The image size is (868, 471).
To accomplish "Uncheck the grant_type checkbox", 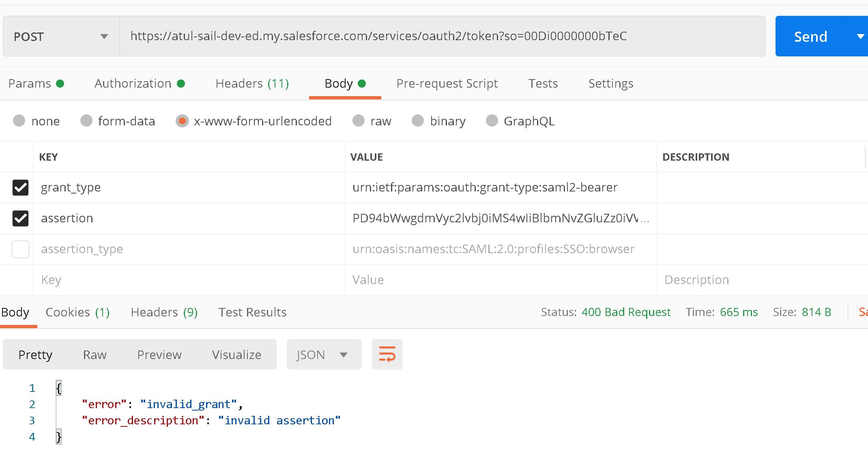I will (20, 187).
